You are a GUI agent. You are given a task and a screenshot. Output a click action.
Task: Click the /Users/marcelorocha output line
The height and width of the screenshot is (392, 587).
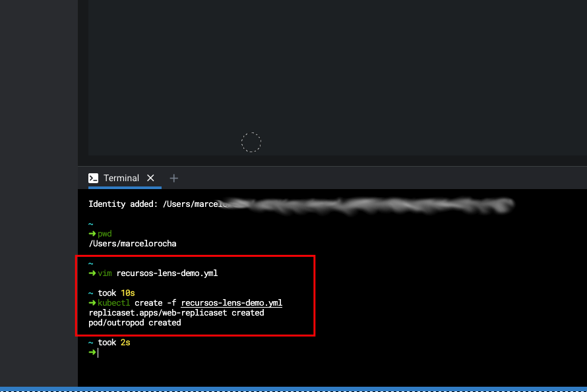point(133,244)
